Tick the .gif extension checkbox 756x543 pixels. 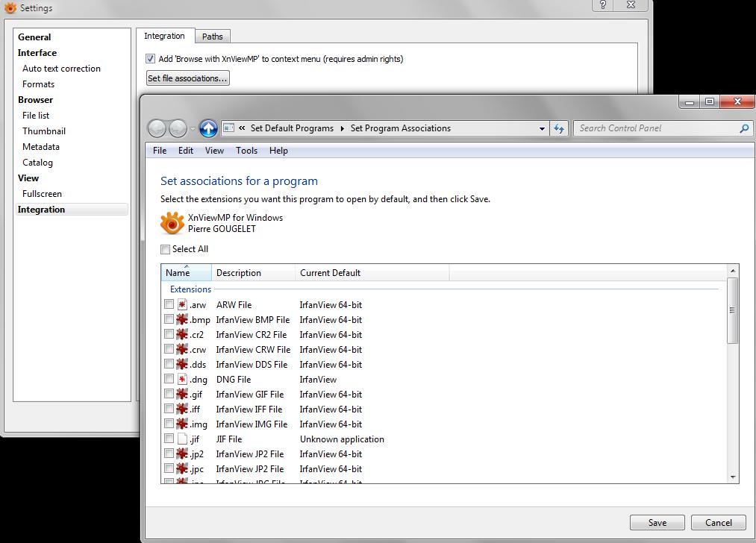[x=169, y=394]
